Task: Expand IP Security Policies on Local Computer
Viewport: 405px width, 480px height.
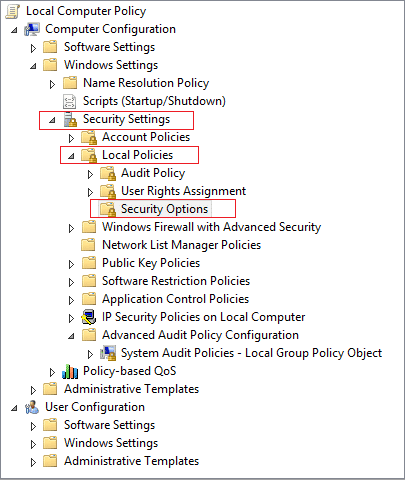Action: (71, 318)
